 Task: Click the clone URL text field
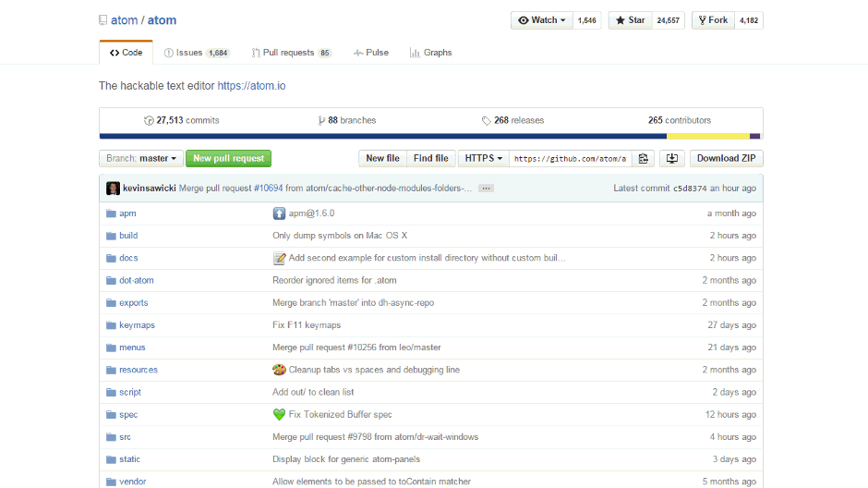click(x=570, y=158)
